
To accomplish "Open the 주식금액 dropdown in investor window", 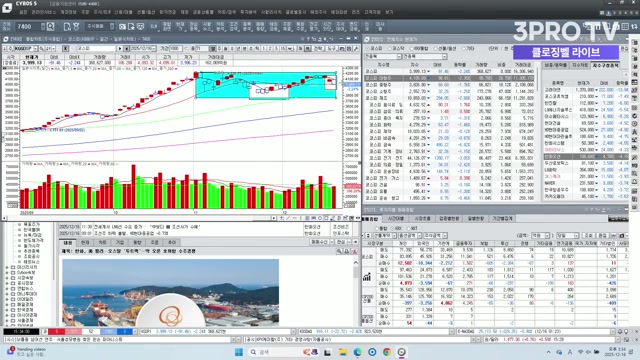I will pos(435,236).
